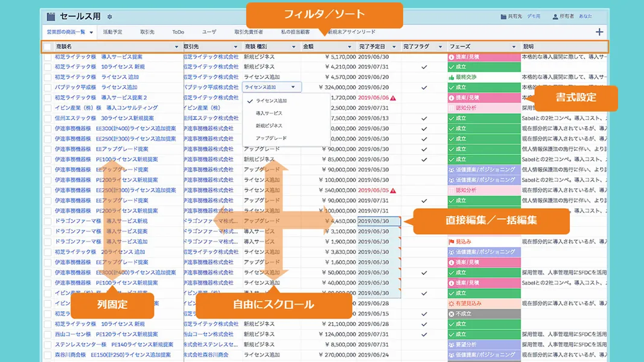Image resolution: width=644 pixels, height=362 pixels.
Task: Open フェーズ column filter arrow
Action: (x=514, y=47)
